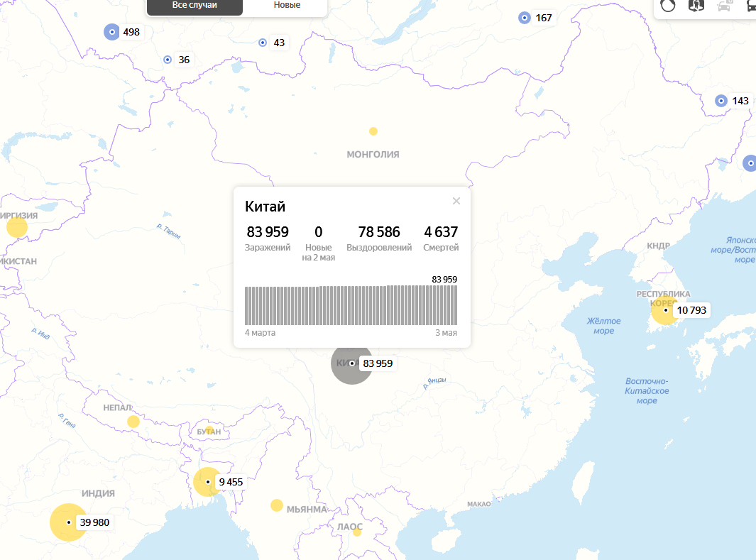Click the "4 марта" chart start date

261,333
